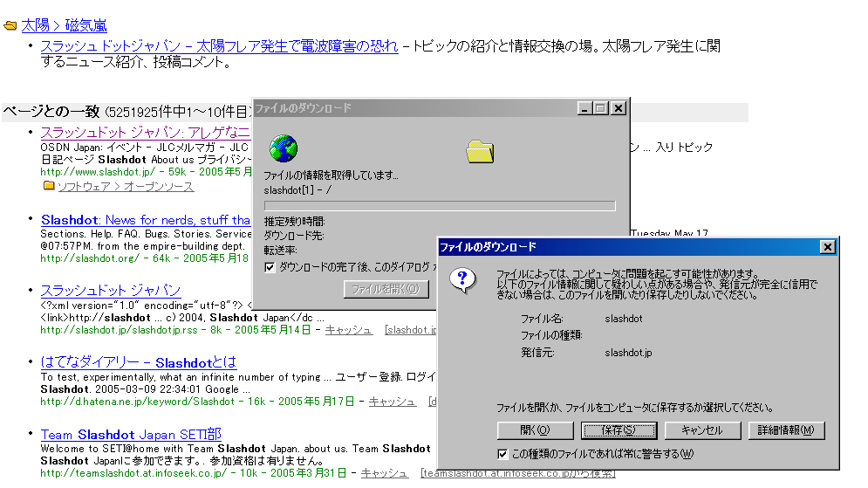
Task: Open 詳細情報(M) for more details
Action: [x=786, y=430]
